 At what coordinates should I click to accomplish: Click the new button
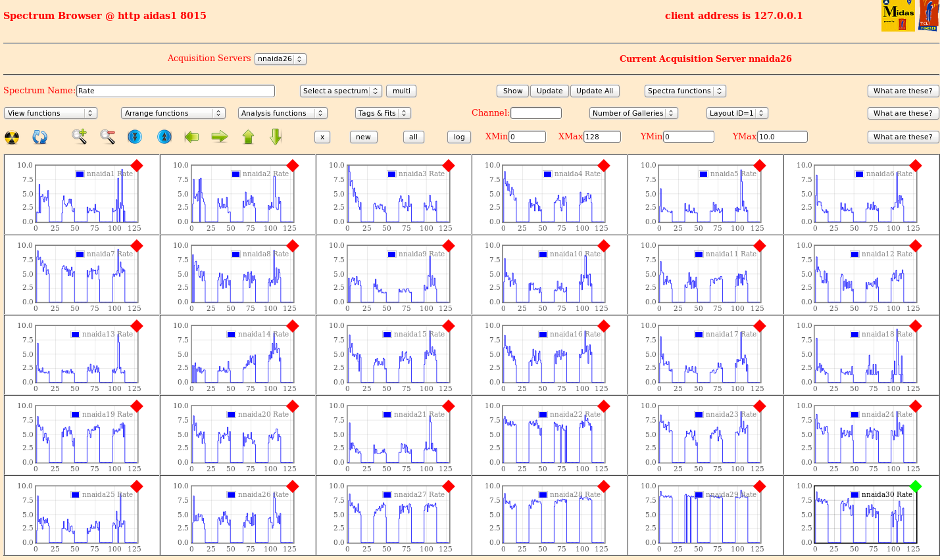click(363, 137)
